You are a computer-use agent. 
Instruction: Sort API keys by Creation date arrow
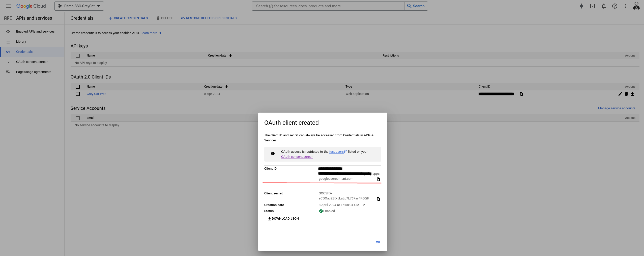click(x=230, y=56)
